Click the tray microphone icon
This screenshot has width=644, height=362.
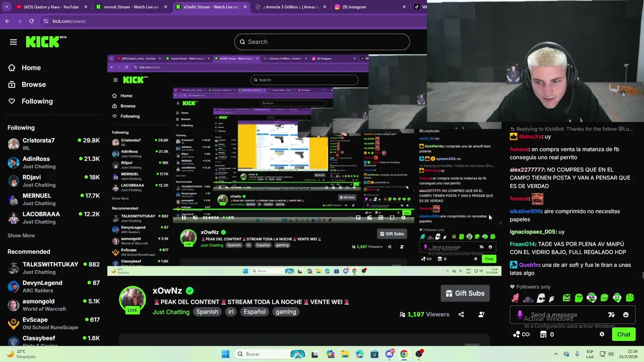(x=577, y=354)
